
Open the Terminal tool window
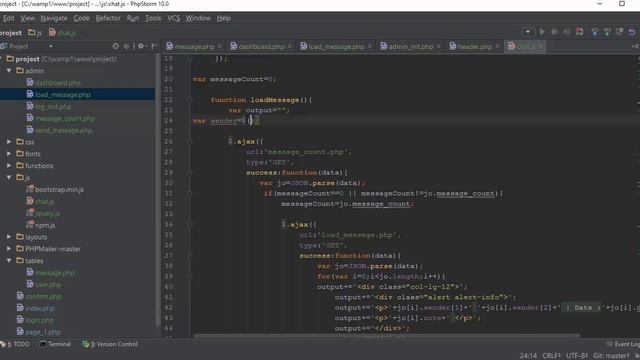pos(55,344)
